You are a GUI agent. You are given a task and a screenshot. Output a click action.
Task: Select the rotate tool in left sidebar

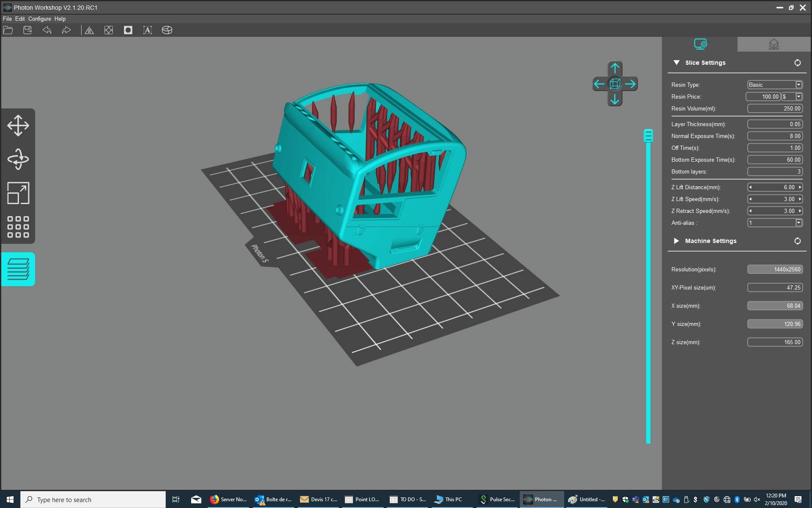[x=18, y=159]
